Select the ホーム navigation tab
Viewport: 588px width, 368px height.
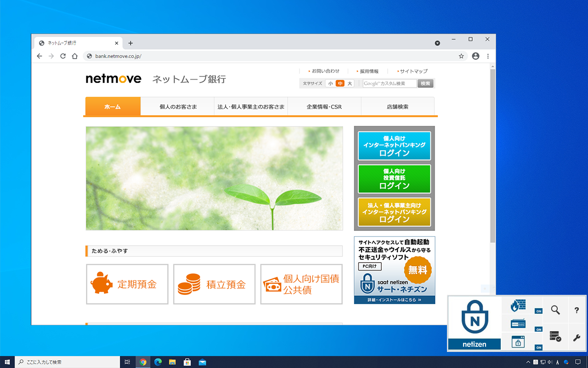pyautogui.click(x=113, y=107)
